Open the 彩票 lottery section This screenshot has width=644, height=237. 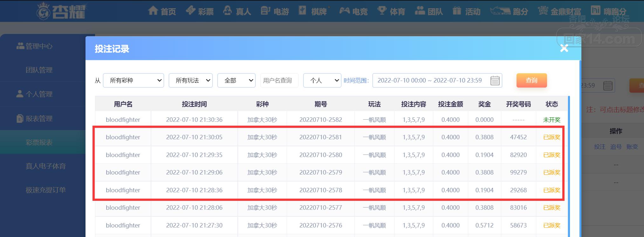[x=200, y=11]
